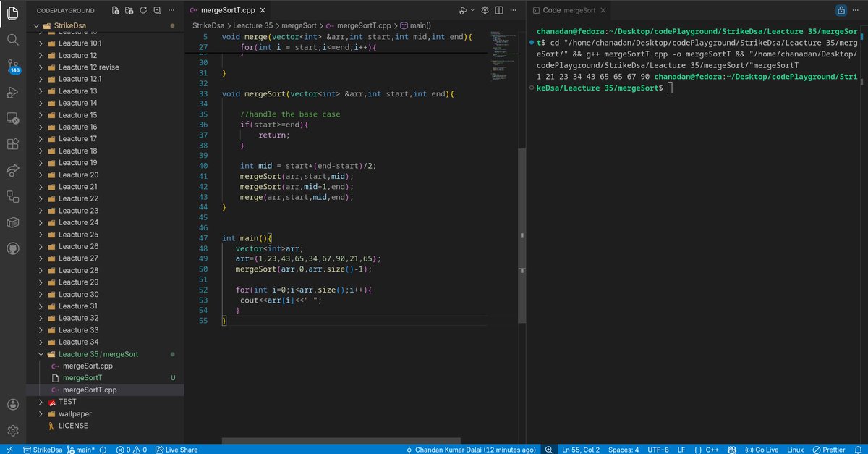868x454 pixels.
Task: Click Prettier in the status bar
Action: pyautogui.click(x=828, y=450)
